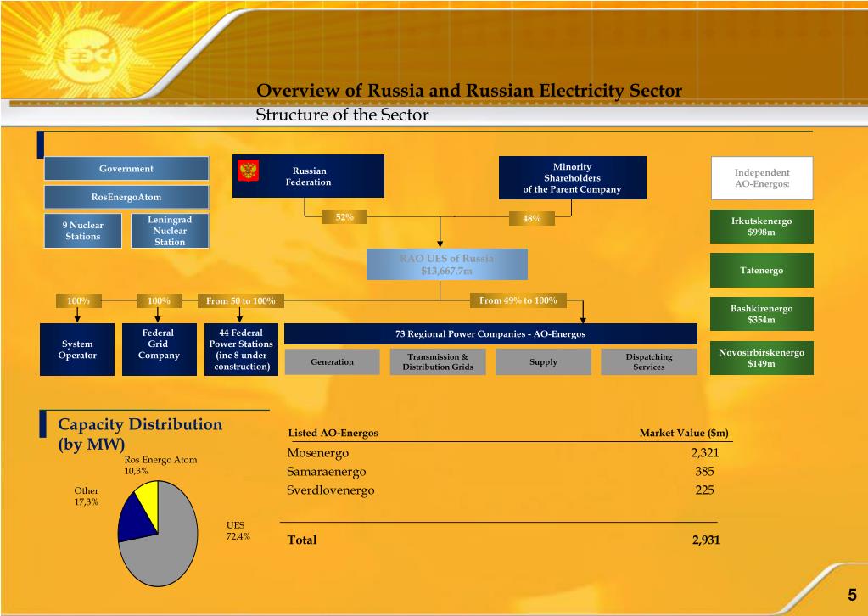Click the 73 Regional Power Companies bar
The width and height of the screenshot is (868, 616).
coord(490,333)
